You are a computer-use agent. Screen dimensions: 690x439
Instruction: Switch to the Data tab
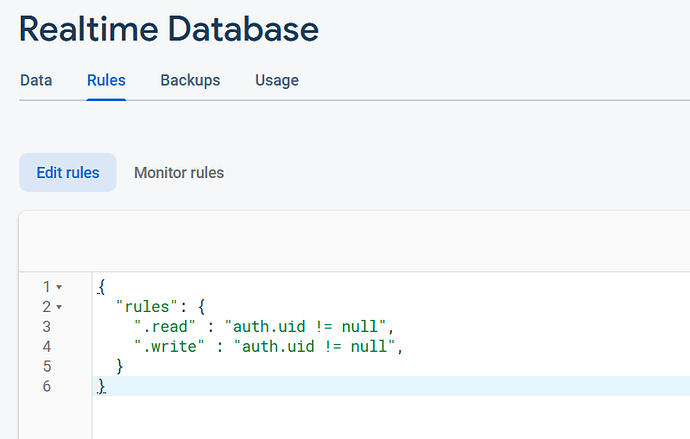(36, 80)
